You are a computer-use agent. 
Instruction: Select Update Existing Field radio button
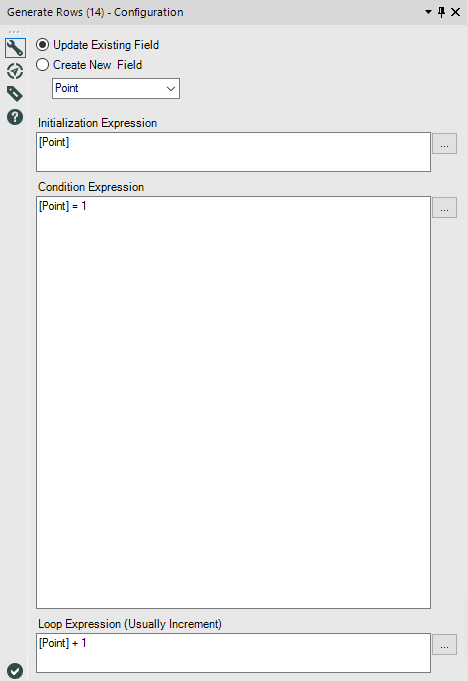(42, 45)
